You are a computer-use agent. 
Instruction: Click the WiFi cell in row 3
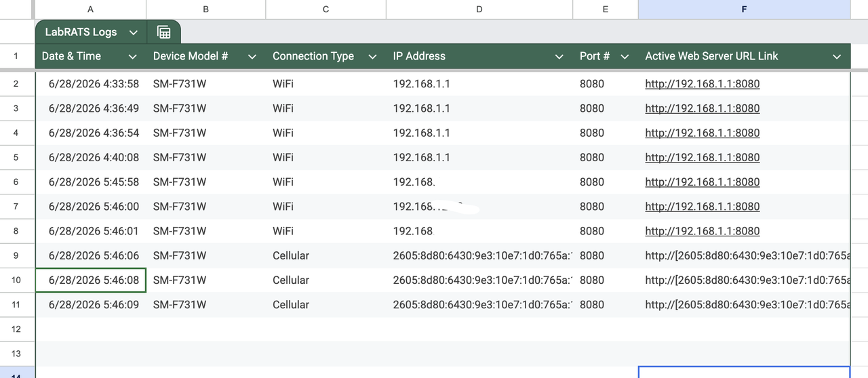[x=325, y=108]
